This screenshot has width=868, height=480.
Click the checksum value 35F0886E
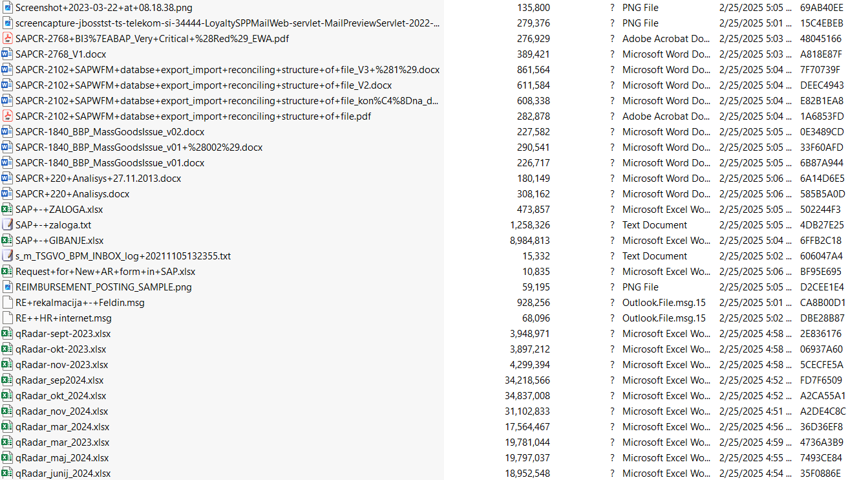click(x=821, y=474)
